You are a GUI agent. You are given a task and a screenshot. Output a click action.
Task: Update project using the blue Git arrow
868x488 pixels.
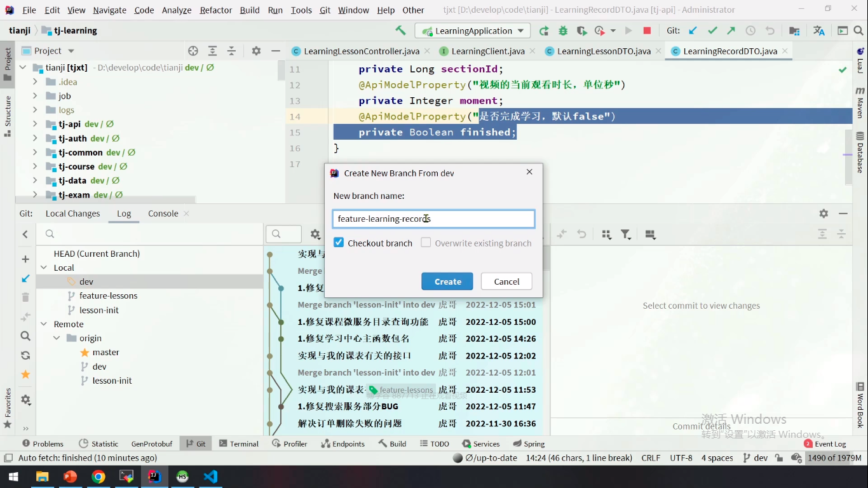(693, 30)
